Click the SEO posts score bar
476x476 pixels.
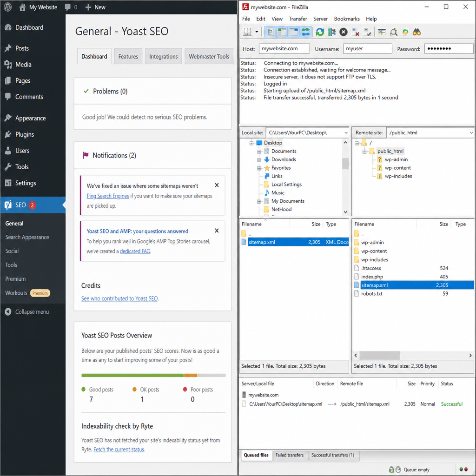coord(153,376)
